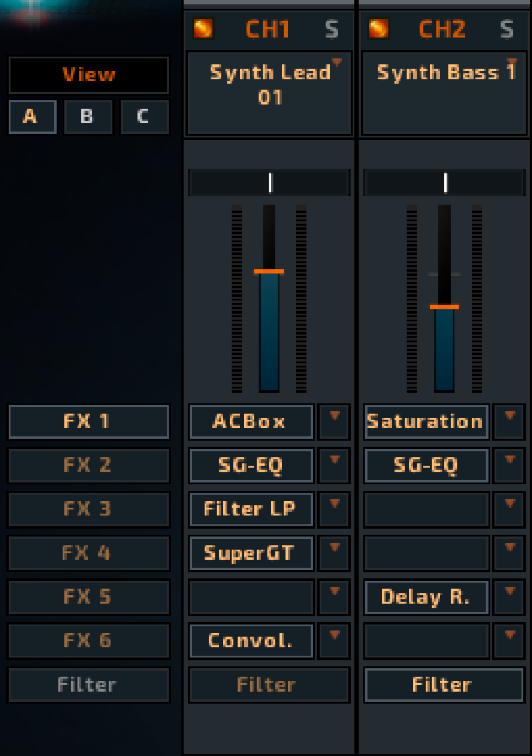Screen dimensions: 532x756
Task: Open dropdown arrow beside Saturation effect
Action: [x=510, y=421]
